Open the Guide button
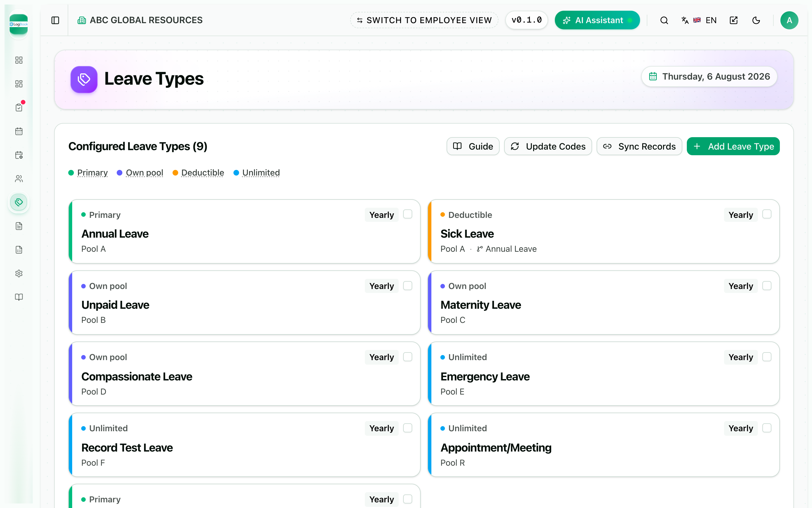 (x=473, y=146)
